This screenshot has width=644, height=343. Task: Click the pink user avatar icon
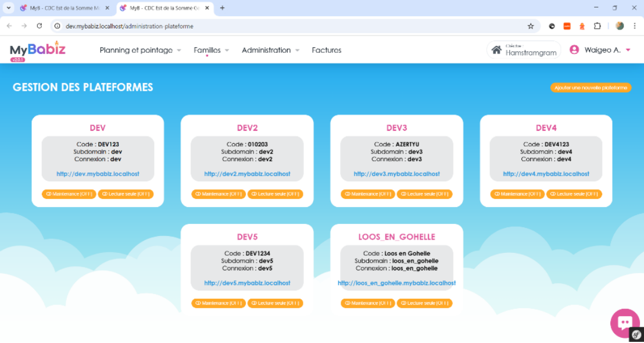[574, 50]
